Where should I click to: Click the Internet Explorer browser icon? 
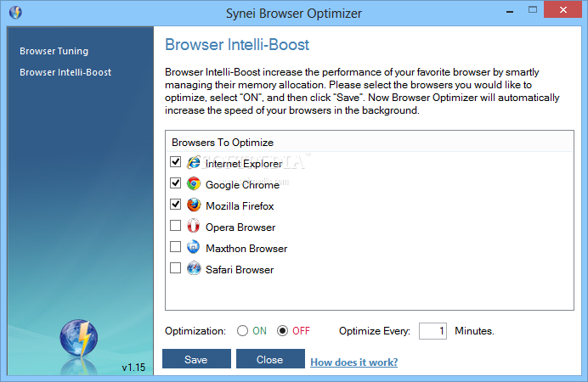click(194, 162)
